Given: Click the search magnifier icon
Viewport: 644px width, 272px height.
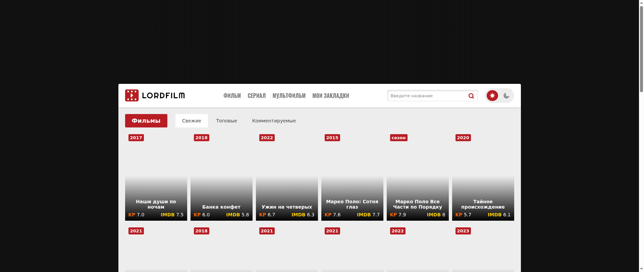Looking at the screenshot, I should tap(471, 96).
